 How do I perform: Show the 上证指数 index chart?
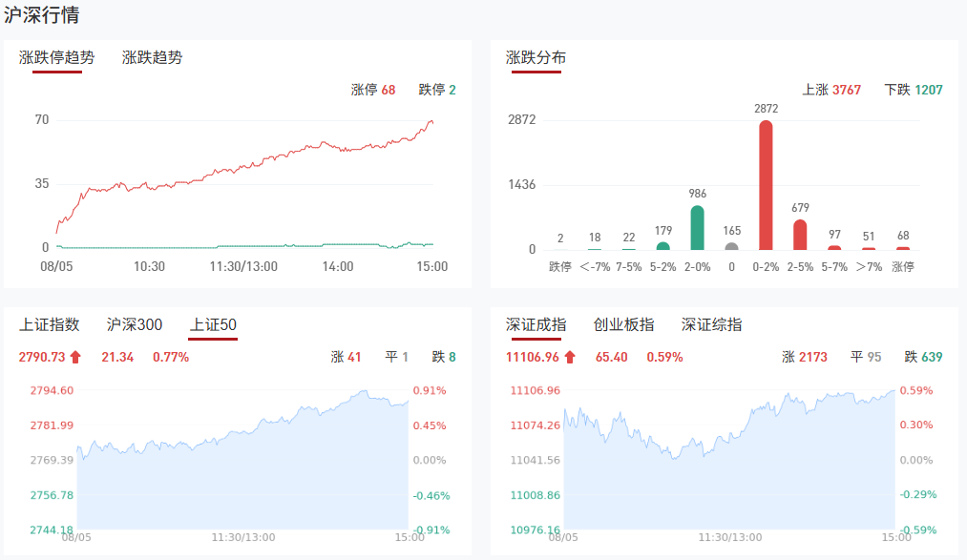click(49, 325)
